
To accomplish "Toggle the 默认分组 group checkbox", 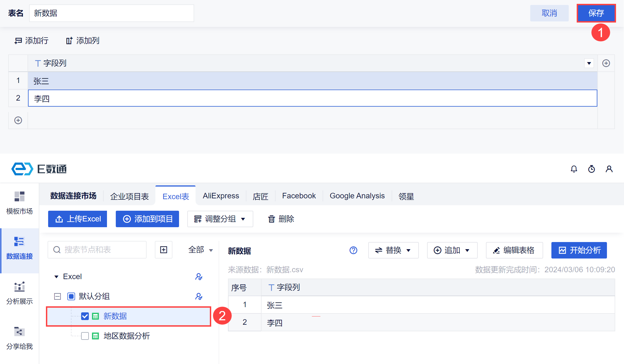I will [x=71, y=296].
